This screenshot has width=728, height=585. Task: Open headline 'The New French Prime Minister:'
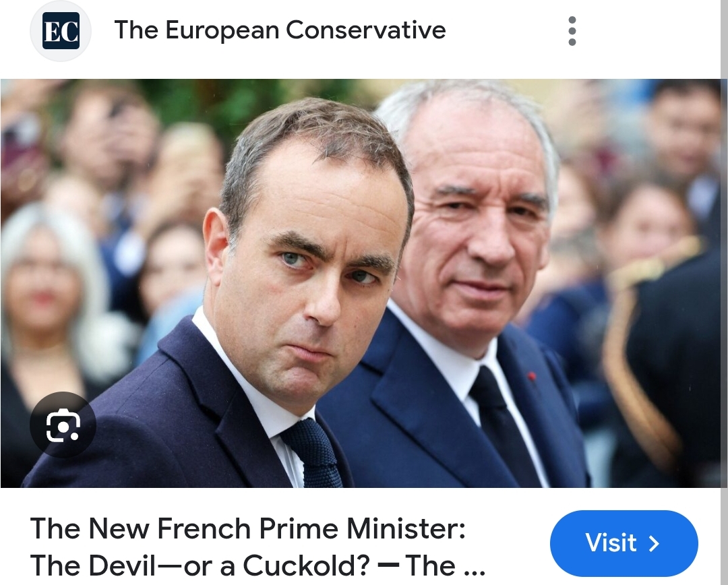pyautogui.click(x=248, y=528)
